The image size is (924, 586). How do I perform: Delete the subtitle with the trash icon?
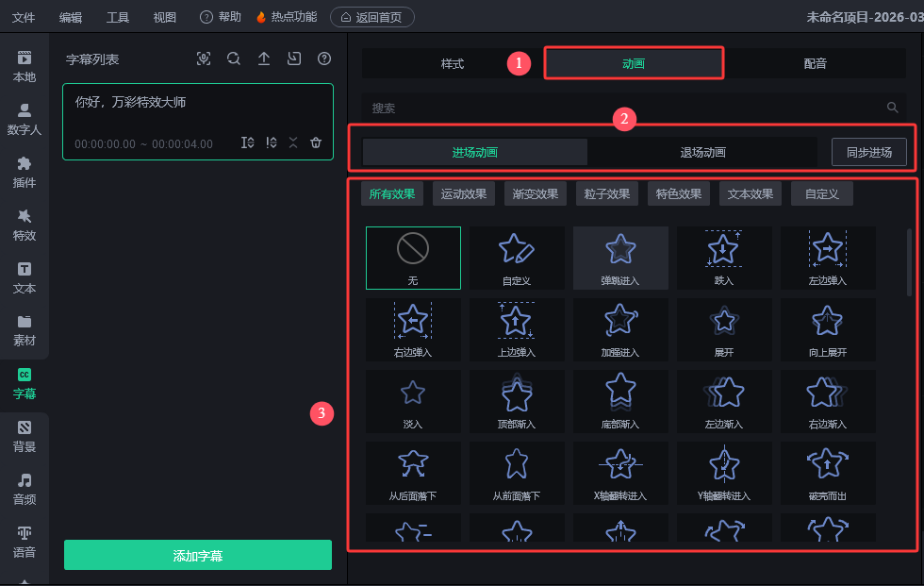316,142
